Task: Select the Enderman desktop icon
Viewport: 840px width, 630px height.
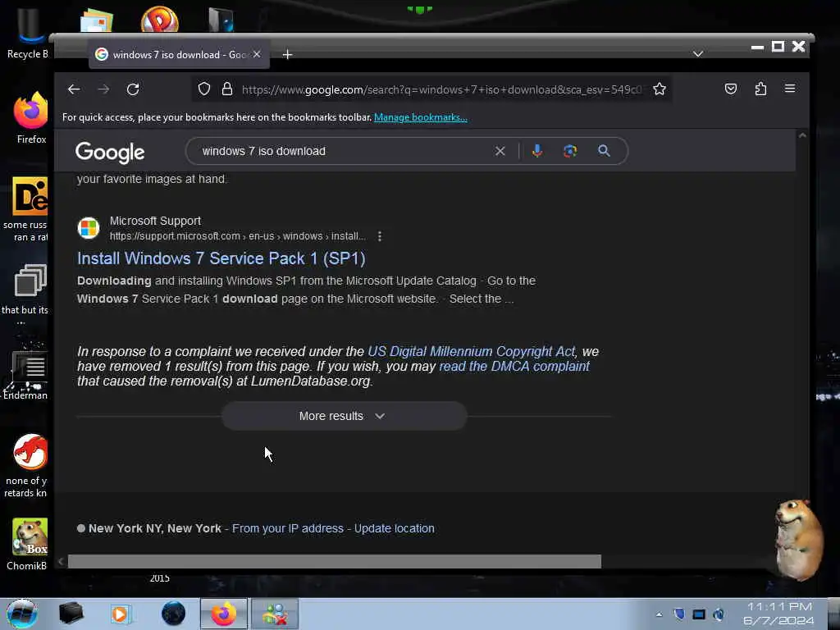Action: 25,375
